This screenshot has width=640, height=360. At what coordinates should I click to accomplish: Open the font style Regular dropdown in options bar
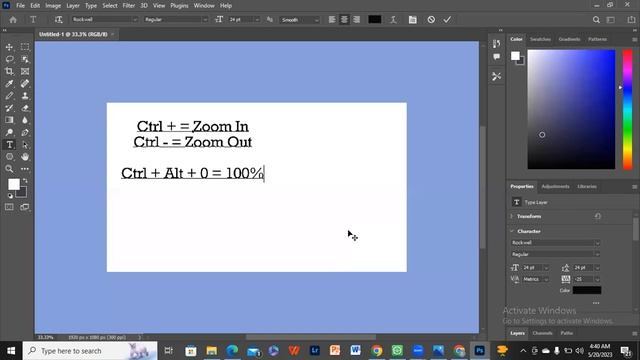tap(176, 20)
